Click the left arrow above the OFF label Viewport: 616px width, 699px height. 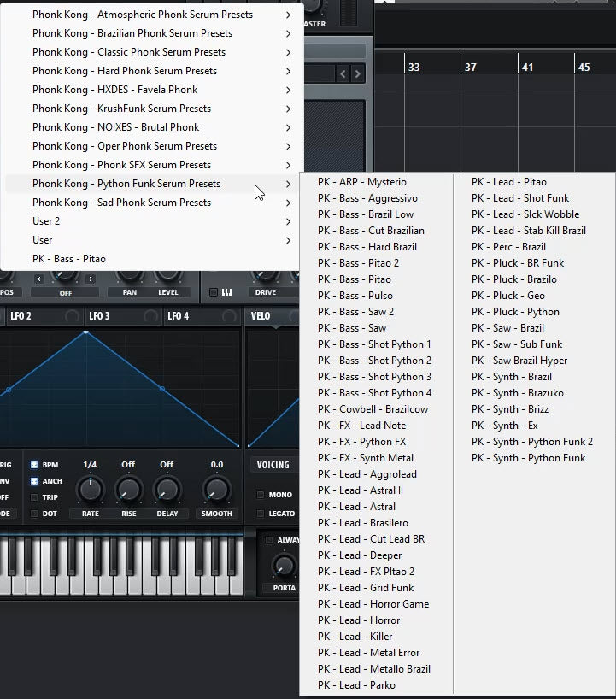pos(38,279)
